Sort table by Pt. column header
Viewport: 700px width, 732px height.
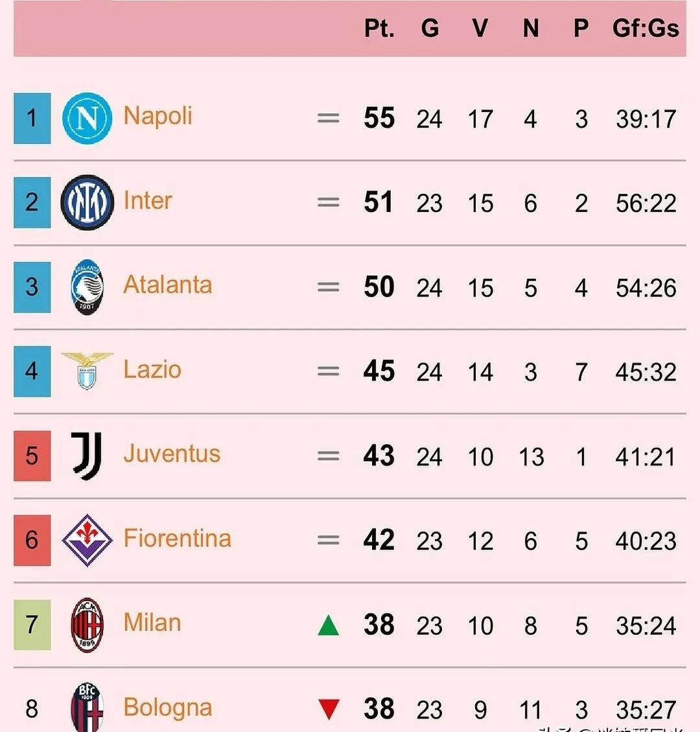point(379,29)
